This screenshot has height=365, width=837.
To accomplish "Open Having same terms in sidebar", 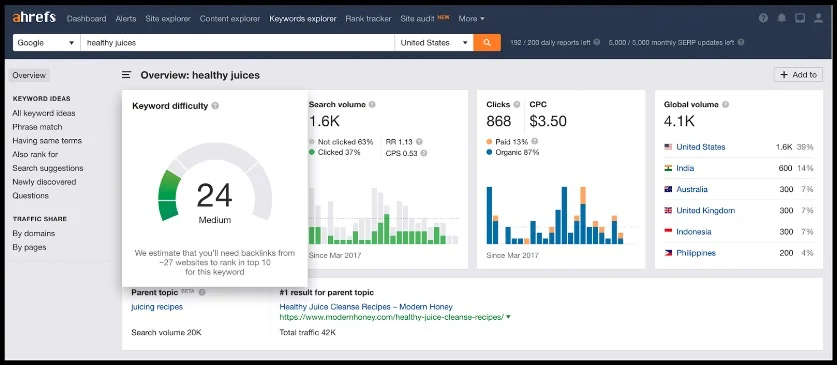I will coord(47,141).
